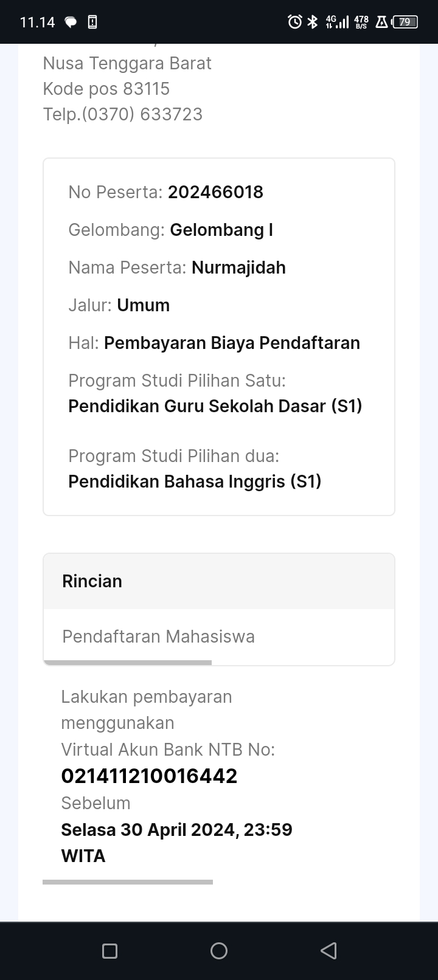Tap Pendidikan Bahasa Inggris (S1) text
Image resolution: width=438 pixels, height=980 pixels.
coord(195,481)
